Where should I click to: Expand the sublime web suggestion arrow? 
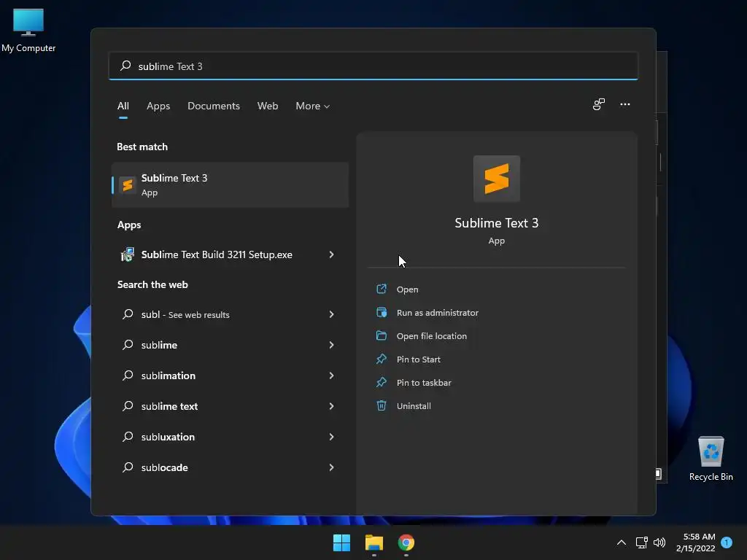[x=331, y=345]
